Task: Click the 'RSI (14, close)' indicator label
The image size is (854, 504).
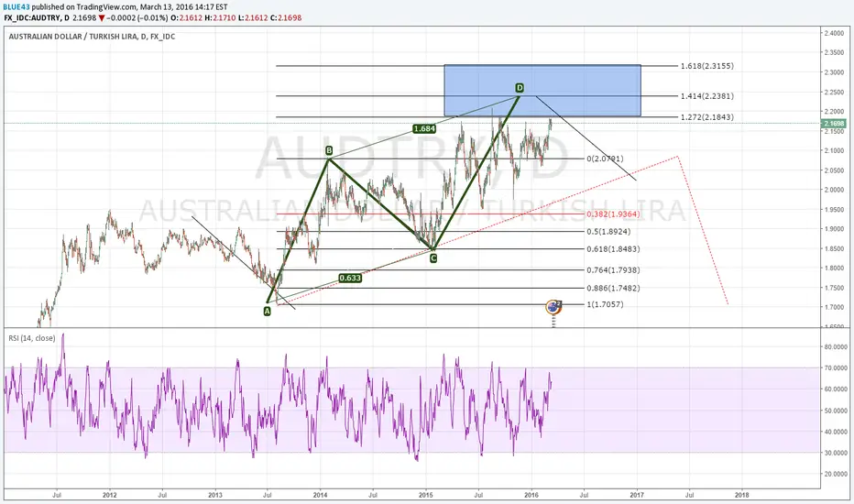Action: pos(31,338)
